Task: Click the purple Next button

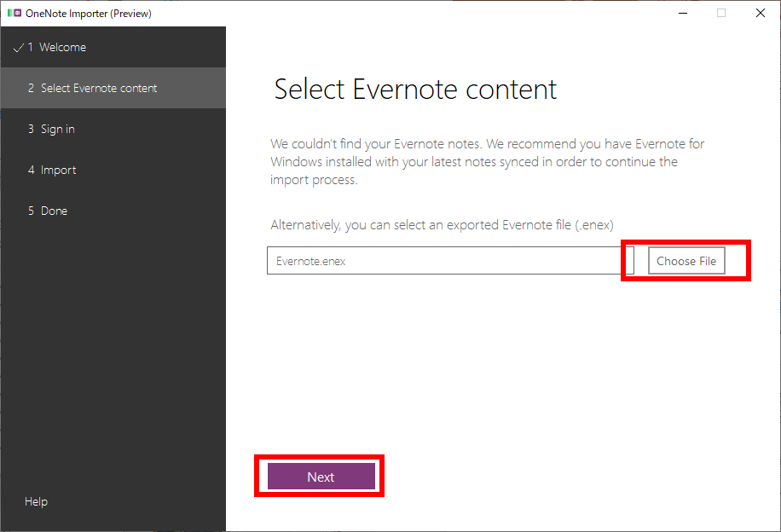Action: click(x=321, y=477)
